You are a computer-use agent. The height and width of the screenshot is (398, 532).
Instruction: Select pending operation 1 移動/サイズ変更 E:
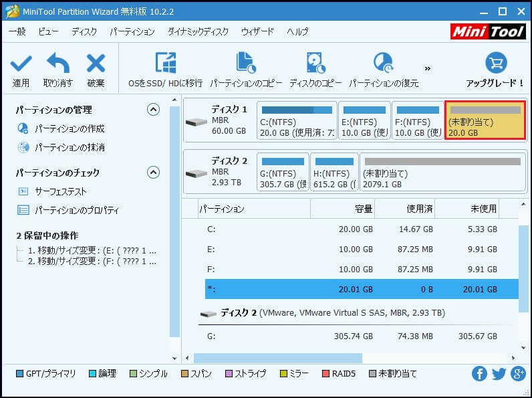point(92,251)
